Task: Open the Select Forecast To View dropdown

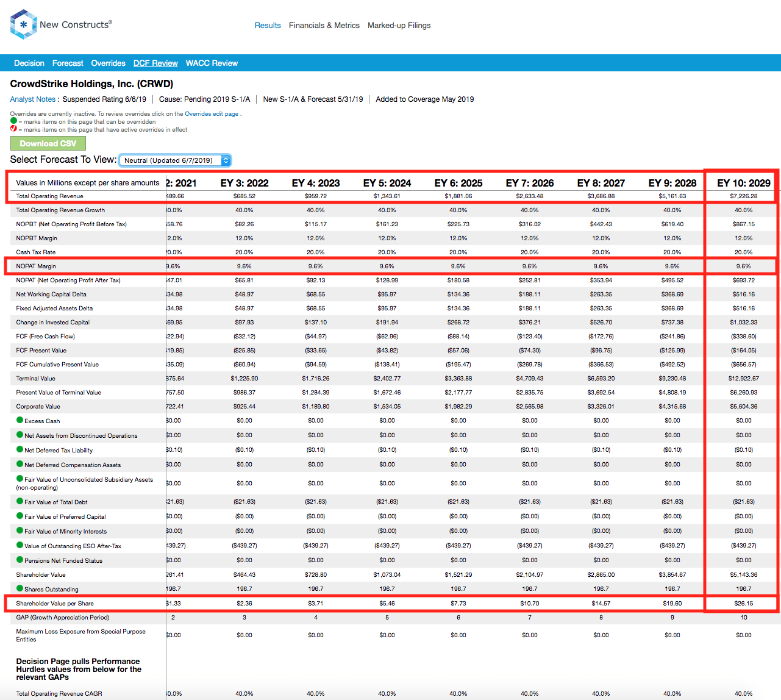Action: point(175,160)
